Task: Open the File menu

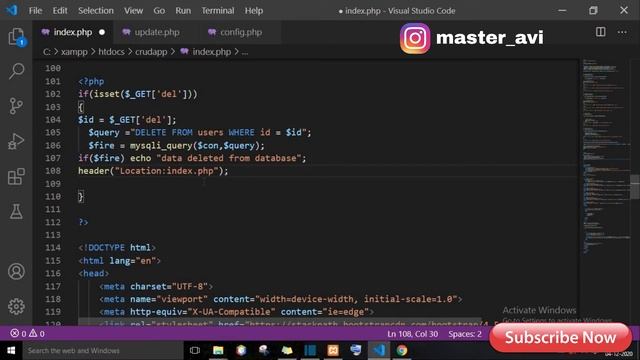Action: point(35,11)
